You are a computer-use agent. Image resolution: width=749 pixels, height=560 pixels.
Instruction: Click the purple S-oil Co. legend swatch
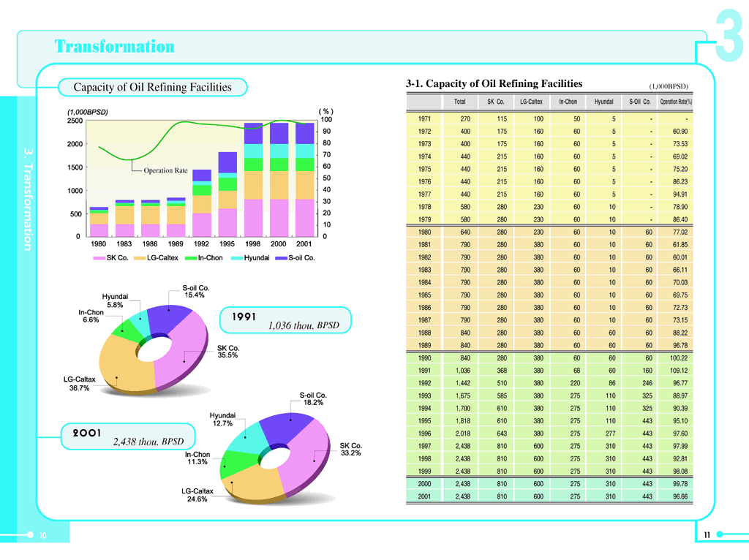pos(282,258)
